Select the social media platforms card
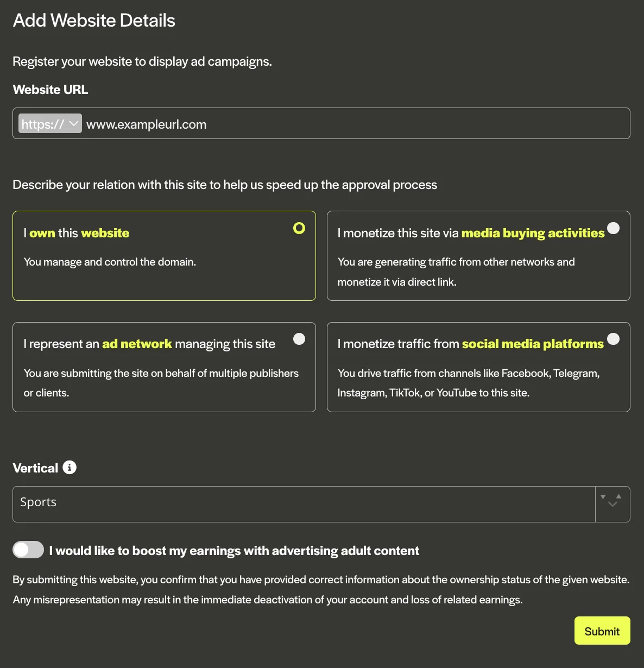Image resolution: width=644 pixels, height=668 pixels. (478, 367)
